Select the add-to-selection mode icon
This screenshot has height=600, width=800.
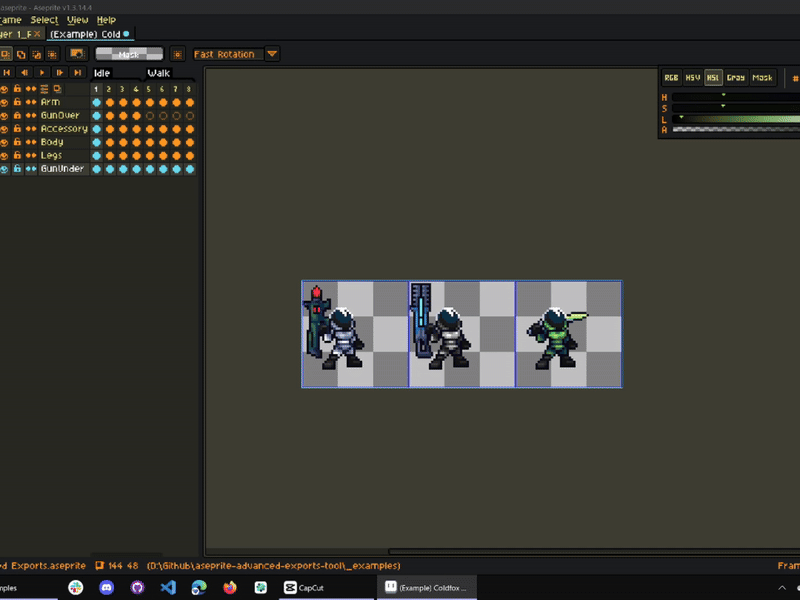[21, 54]
